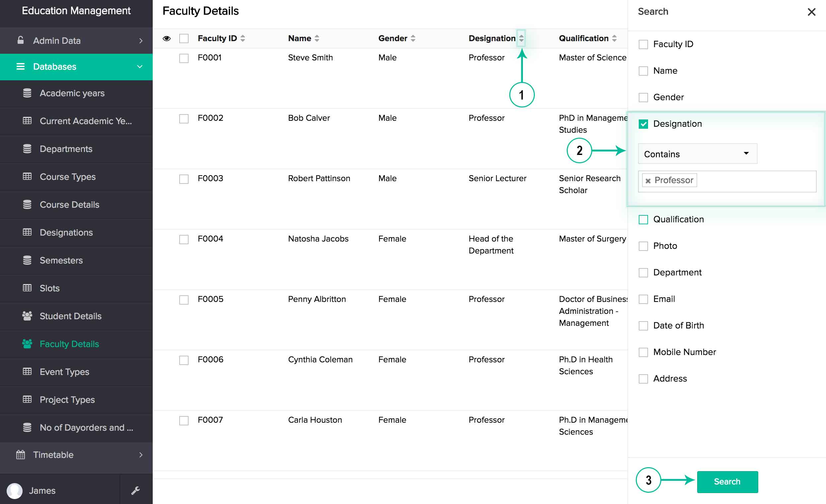
Task: Click the James user avatar
Action: (14, 491)
